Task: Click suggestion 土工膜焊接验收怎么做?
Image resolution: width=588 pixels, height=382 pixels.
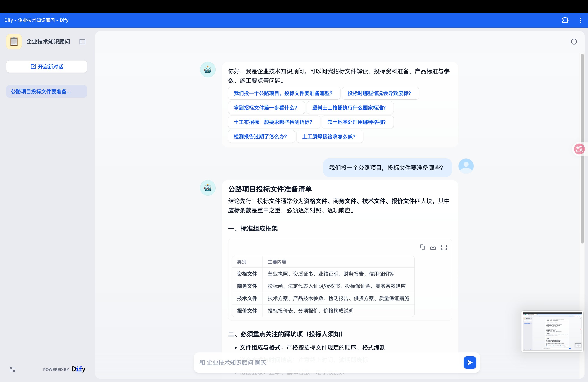Action: [x=330, y=136]
